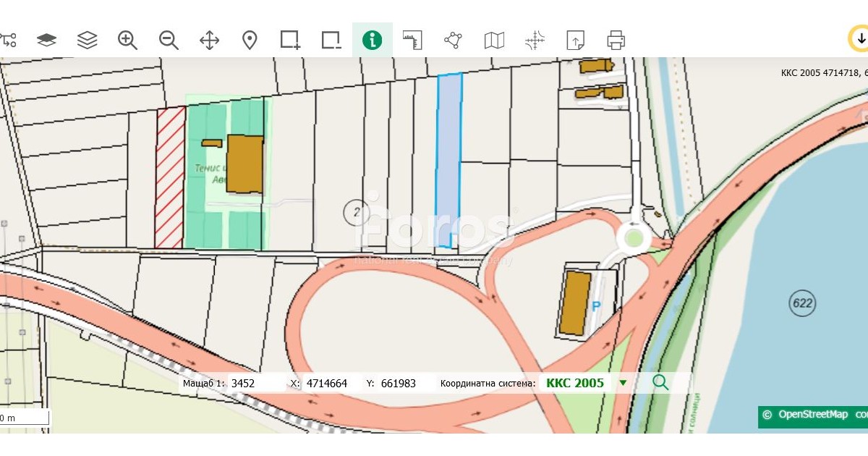Select the ruler measurement tool
This screenshot has width=868, height=456.
[x=412, y=40]
